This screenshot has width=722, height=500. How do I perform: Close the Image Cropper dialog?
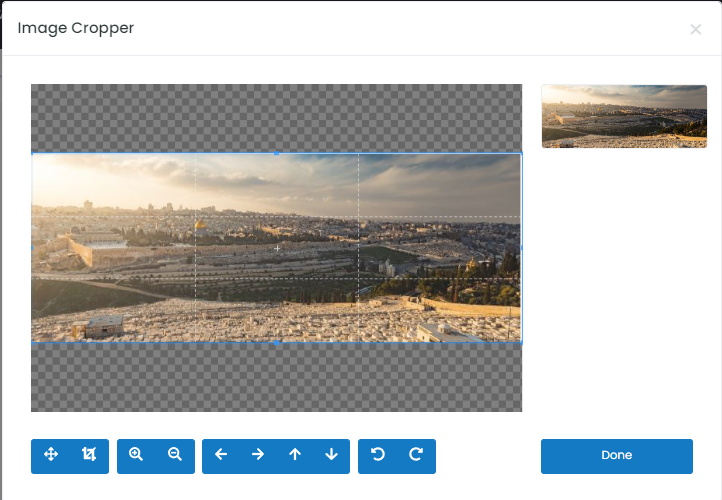click(695, 29)
